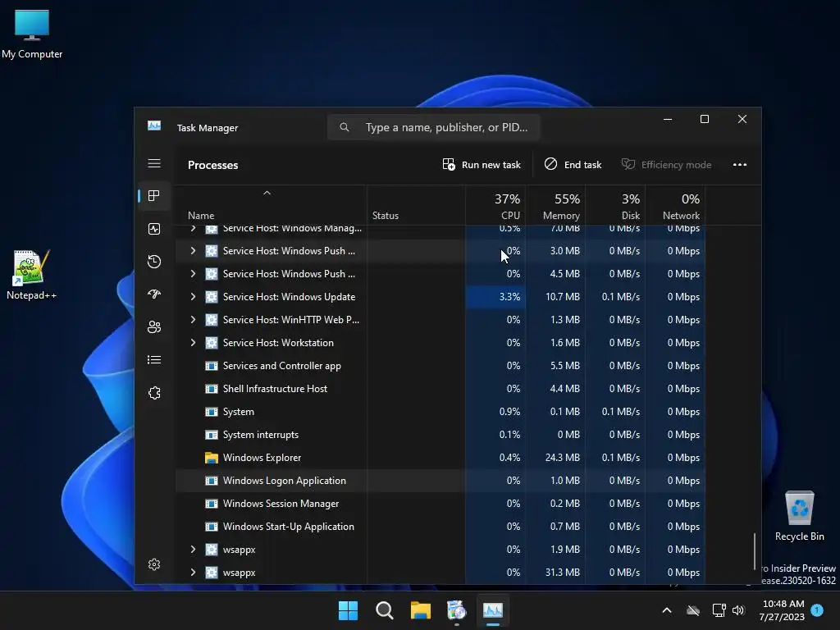Open the notification bell badge
This screenshot has height=630, width=840.
click(817, 610)
